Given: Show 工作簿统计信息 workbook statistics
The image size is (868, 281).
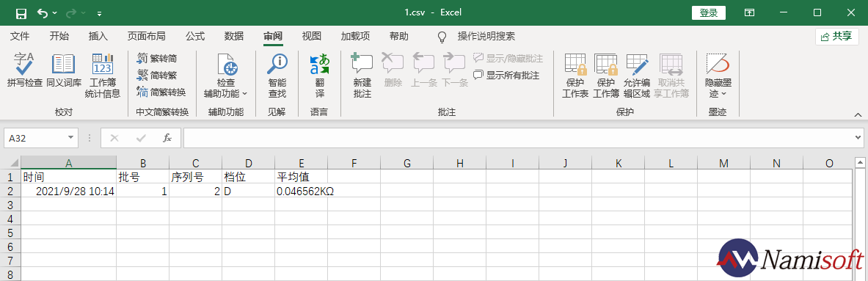Looking at the screenshot, I should tap(103, 76).
